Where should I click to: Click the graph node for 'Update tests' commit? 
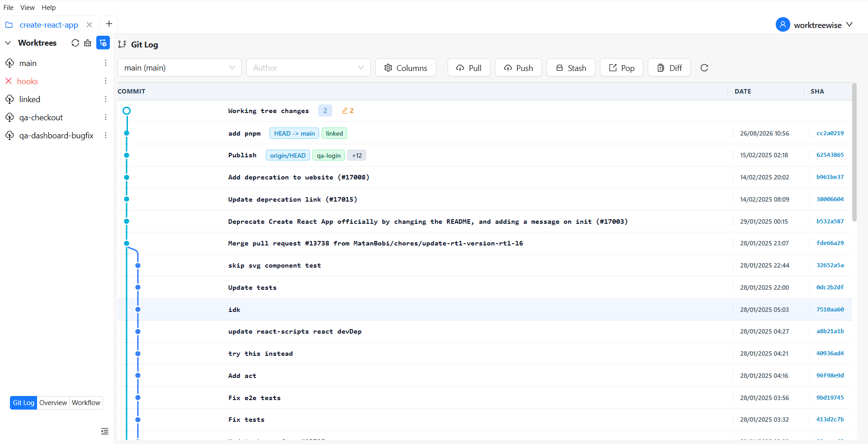(x=138, y=288)
